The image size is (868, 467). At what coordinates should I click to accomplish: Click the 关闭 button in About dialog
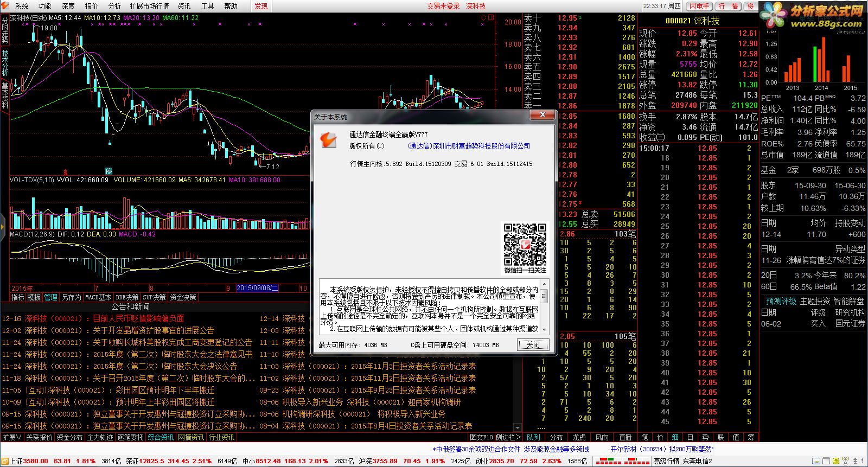[533, 344]
